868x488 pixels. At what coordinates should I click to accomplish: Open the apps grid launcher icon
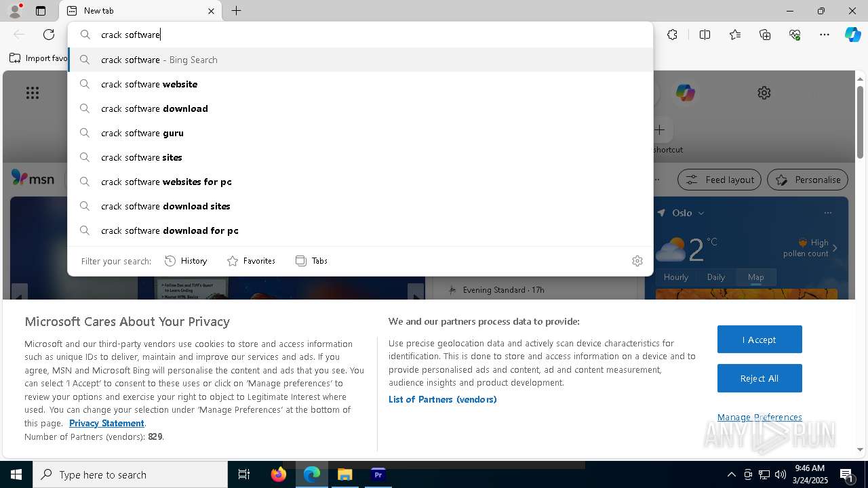point(33,93)
